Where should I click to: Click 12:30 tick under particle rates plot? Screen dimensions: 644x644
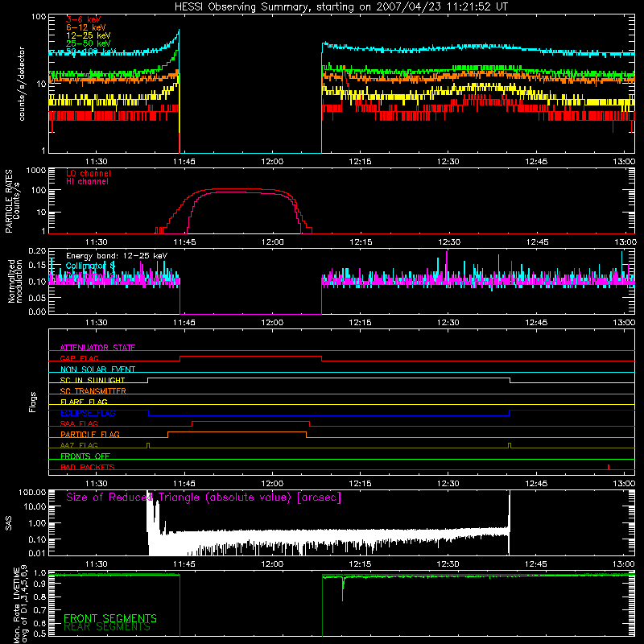[449, 242]
